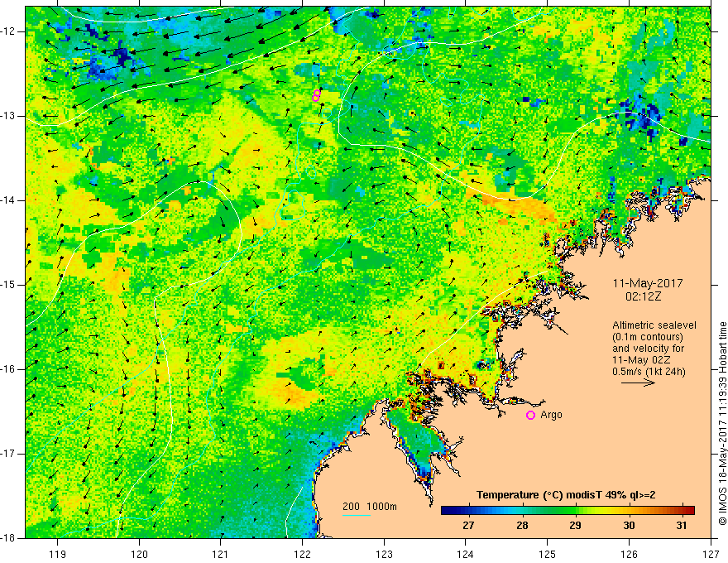Click the '27' colorbar label
The height and width of the screenshot is (563, 728).
click(x=468, y=526)
